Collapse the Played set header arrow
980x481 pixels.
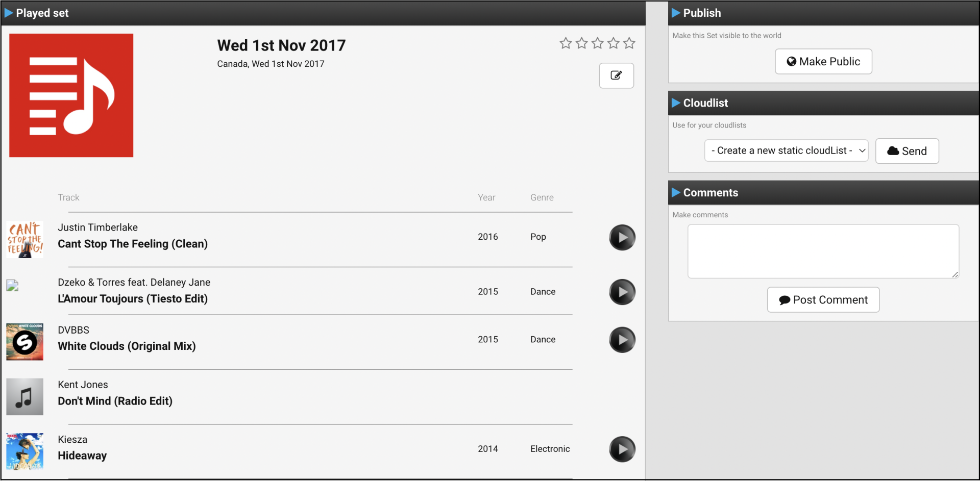coord(9,13)
